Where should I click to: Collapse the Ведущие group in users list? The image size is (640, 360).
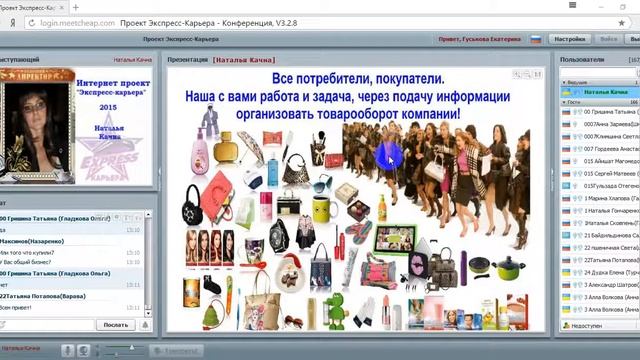coord(564,82)
